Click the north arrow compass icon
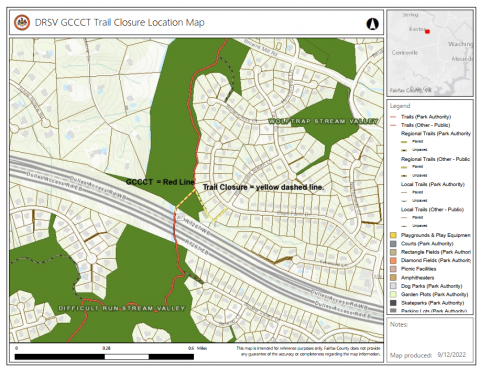The width and height of the screenshot is (480, 368). click(x=372, y=24)
